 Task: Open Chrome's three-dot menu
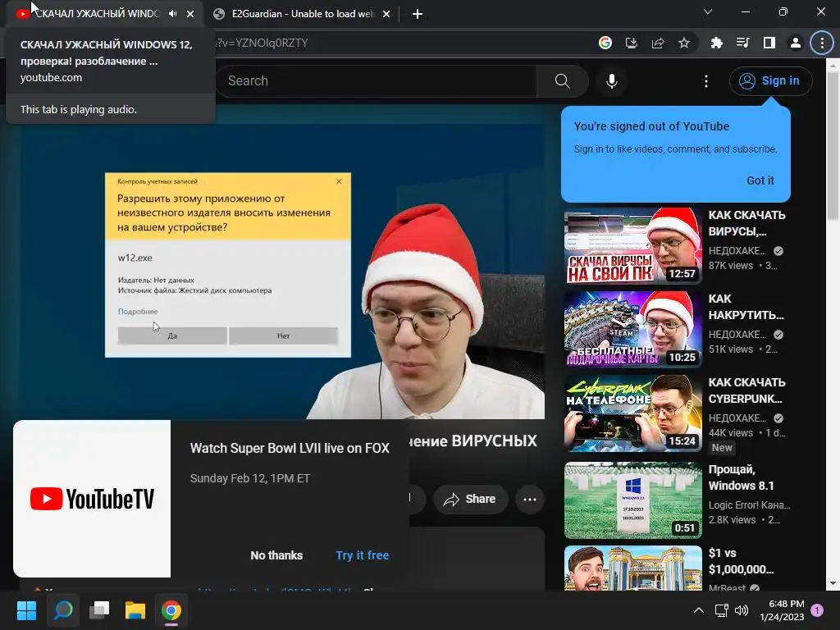(x=822, y=43)
